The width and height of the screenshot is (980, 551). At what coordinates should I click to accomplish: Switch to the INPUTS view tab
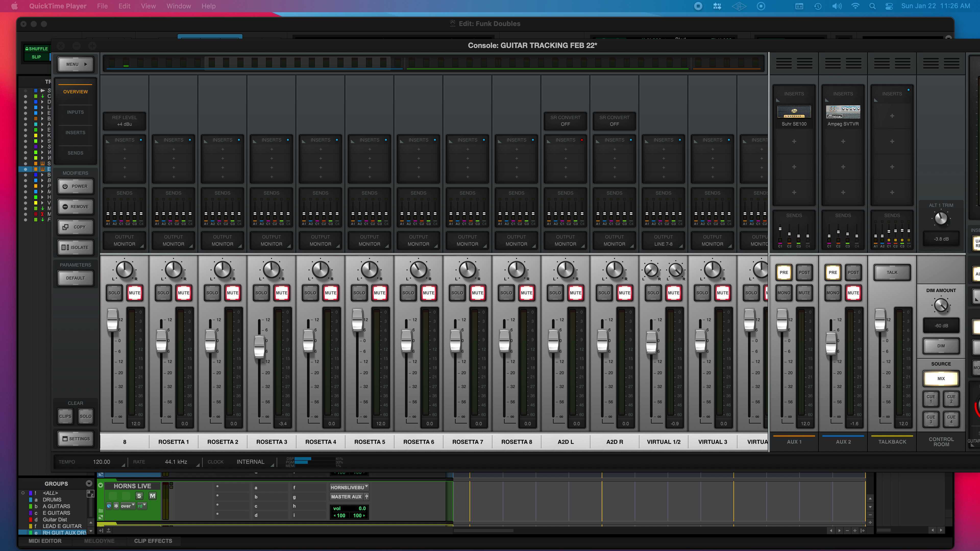[x=75, y=112]
